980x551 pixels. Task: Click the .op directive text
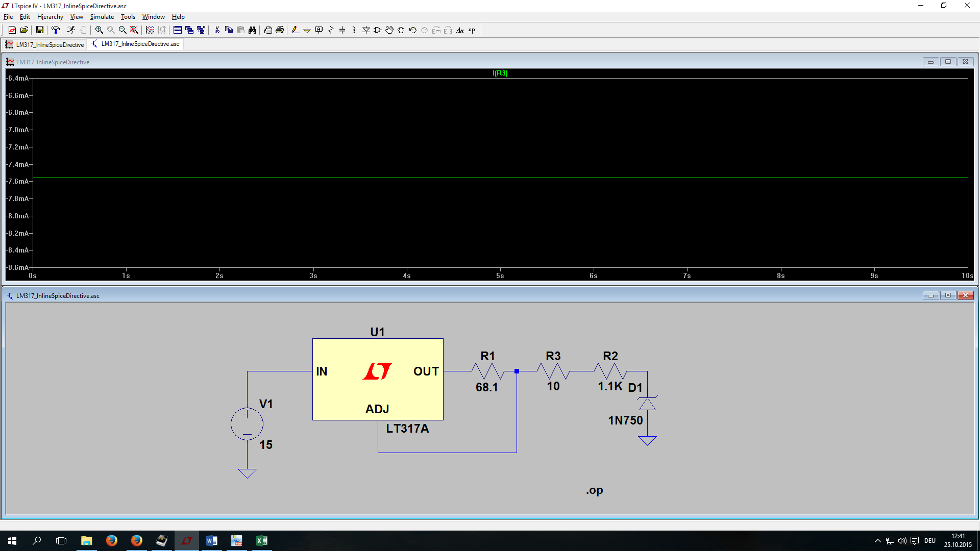pyautogui.click(x=595, y=490)
